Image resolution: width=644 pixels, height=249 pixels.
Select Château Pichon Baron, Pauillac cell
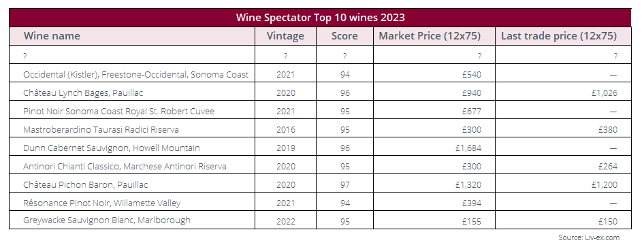coord(85,185)
